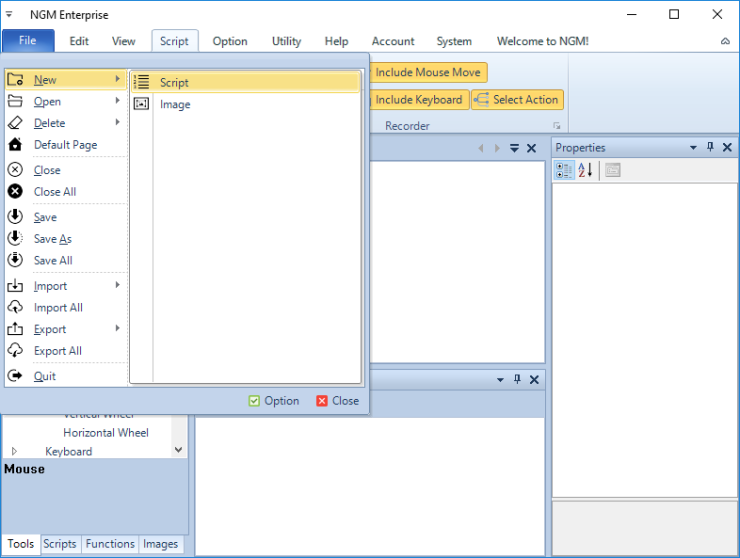Image resolution: width=740 pixels, height=558 pixels.
Task: Click the tools list scroll-down arrow
Action: [x=178, y=450]
